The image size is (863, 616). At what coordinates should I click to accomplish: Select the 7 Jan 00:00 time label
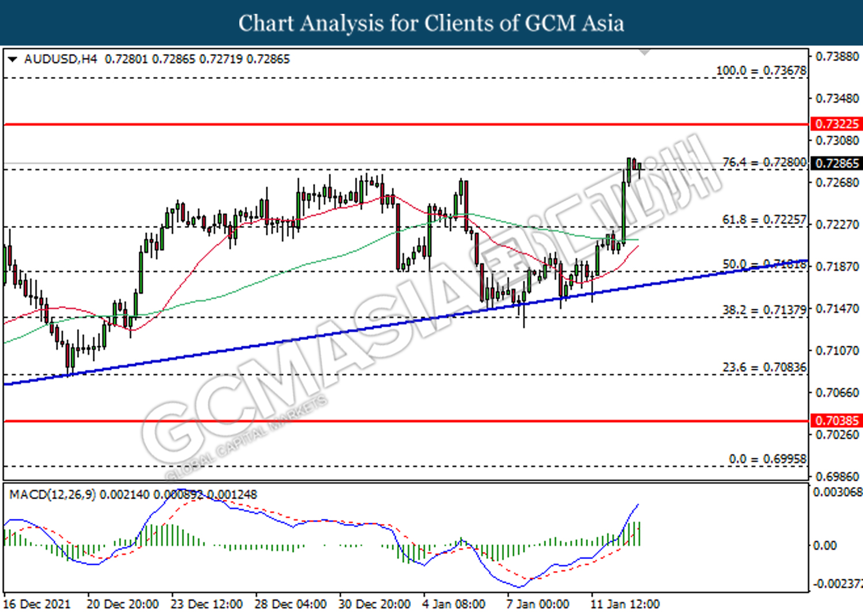point(538,604)
